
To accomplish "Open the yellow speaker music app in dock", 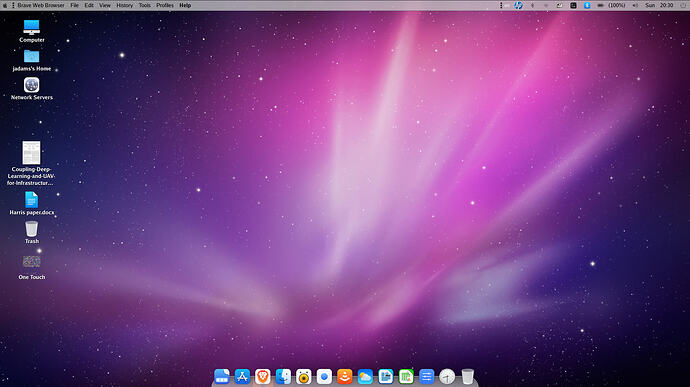I will pyautogui.click(x=304, y=376).
